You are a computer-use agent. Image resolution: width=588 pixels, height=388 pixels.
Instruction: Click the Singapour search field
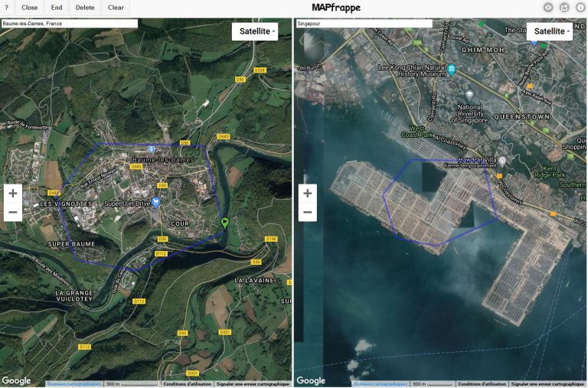(x=364, y=23)
